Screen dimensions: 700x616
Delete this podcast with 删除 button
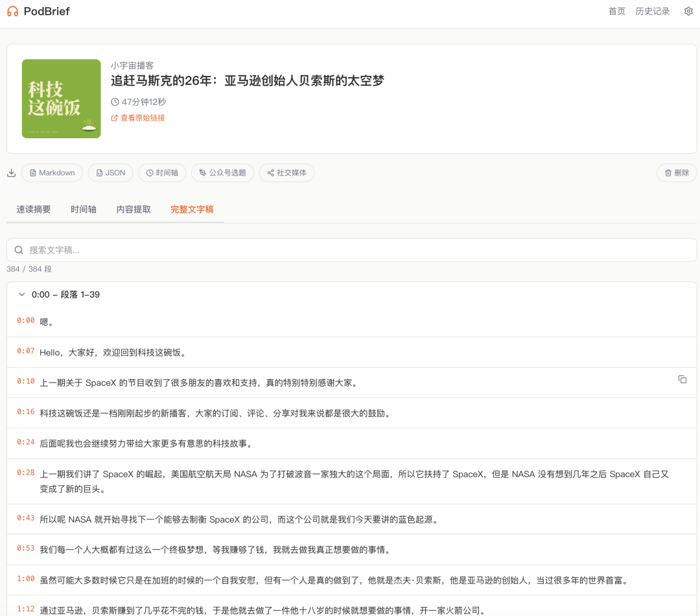(677, 173)
